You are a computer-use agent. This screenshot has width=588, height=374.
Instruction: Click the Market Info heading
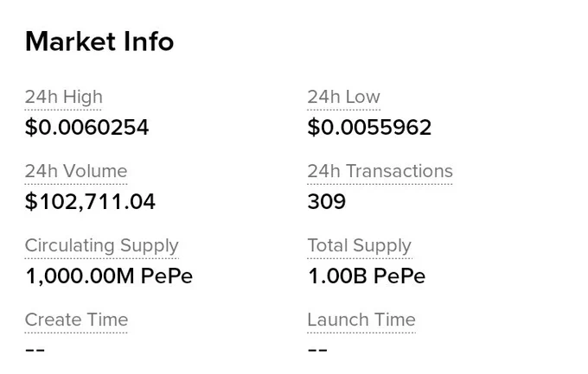tap(99, 41)
